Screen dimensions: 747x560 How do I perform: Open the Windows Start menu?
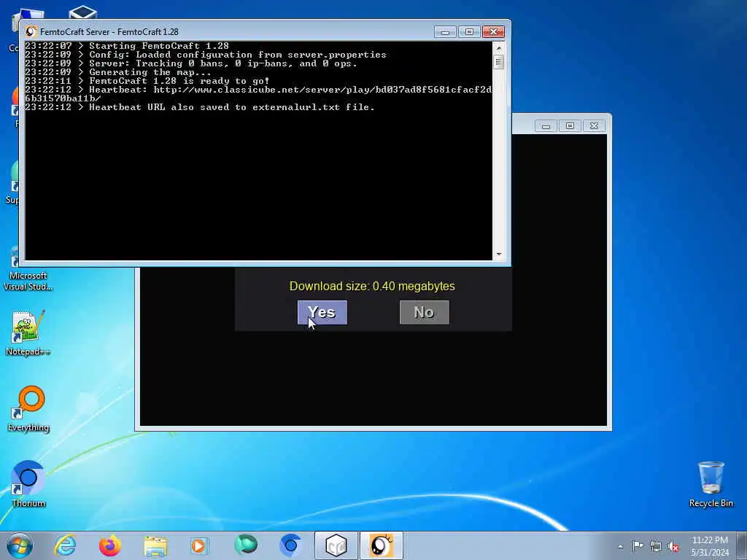[20, 545]
